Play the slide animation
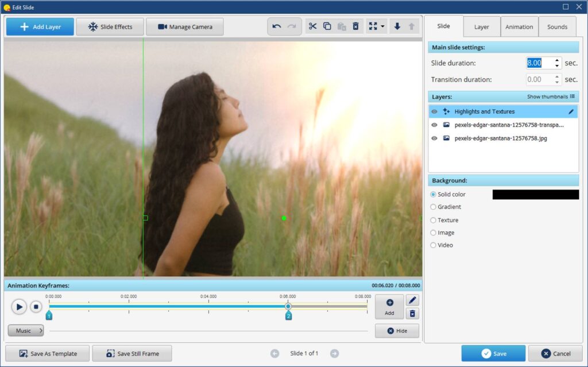The height and width of the screenshot is (367, 588). [19, 307]
